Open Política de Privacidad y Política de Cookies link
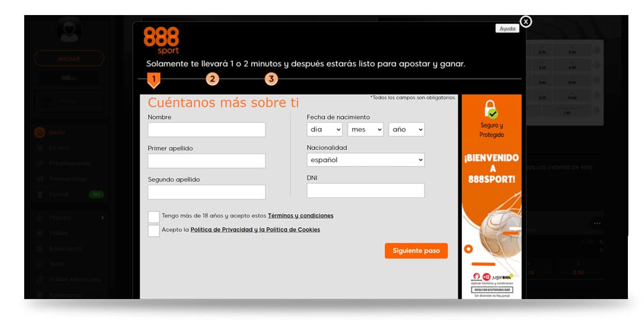Image resolution: width=644 pixels, height=320 pixels. 255,230
